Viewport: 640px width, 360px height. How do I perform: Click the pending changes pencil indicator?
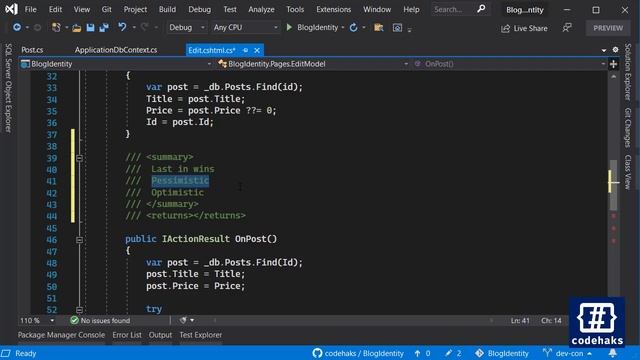pos(453,353)
